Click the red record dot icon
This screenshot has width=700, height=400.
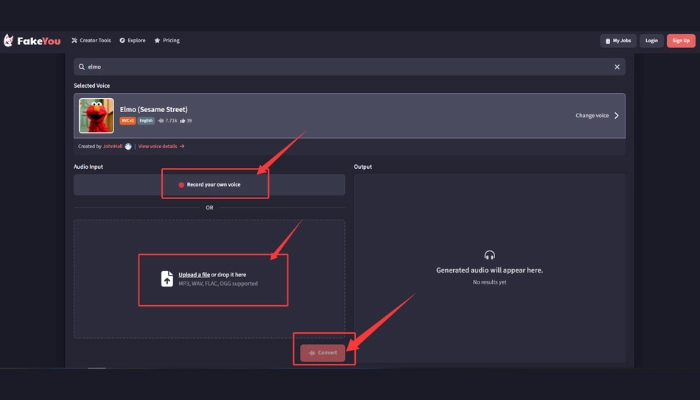point(181,185)
